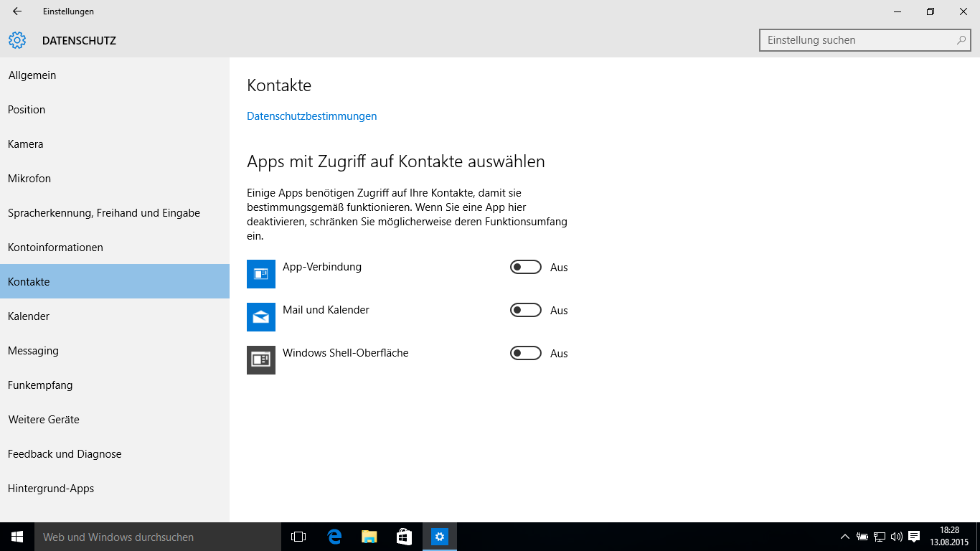Click the back arrow in Einstellungen
Image resolution: width=980 pixels, height=551 pixels.
tap(17, 11)
